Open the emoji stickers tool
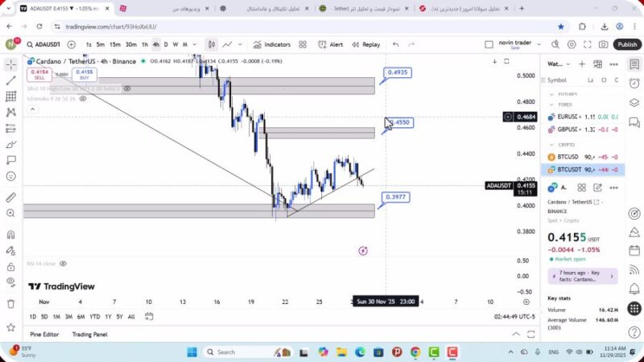Viewport: 644px width, 362px height. pyautogui.click(x=10, y=176)
